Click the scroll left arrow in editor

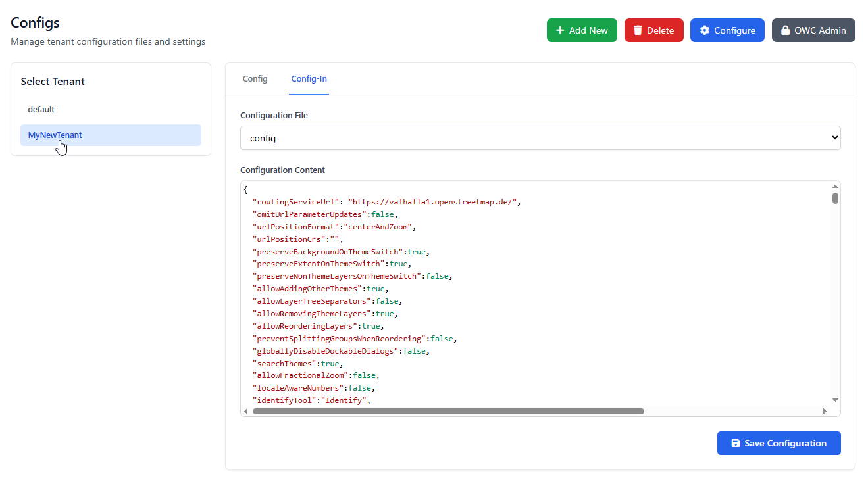(x=246, y=411)
